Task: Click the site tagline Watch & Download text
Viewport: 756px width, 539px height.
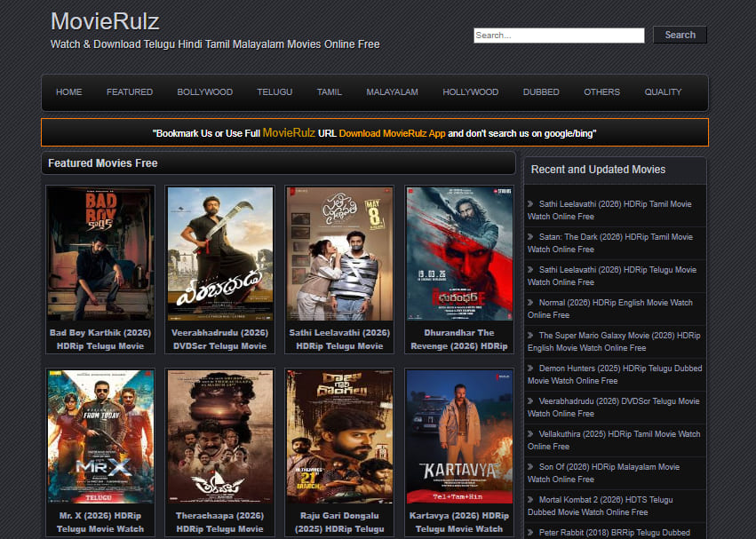Action: 215,44
